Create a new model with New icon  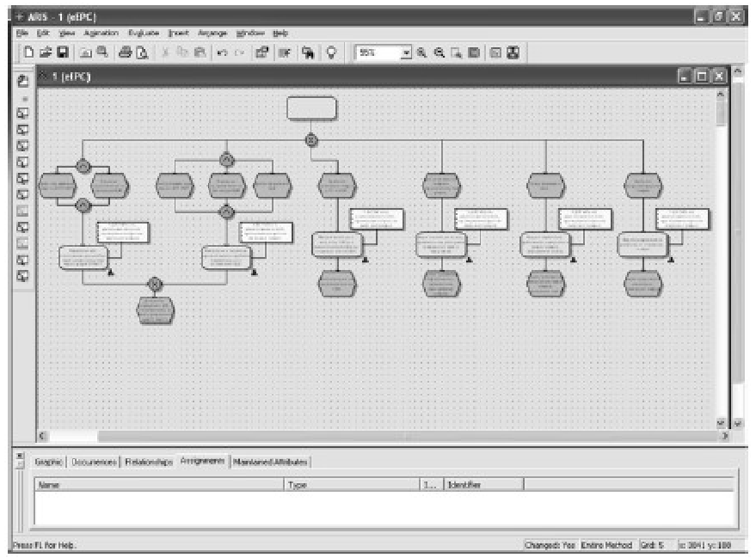coord(28,52)
